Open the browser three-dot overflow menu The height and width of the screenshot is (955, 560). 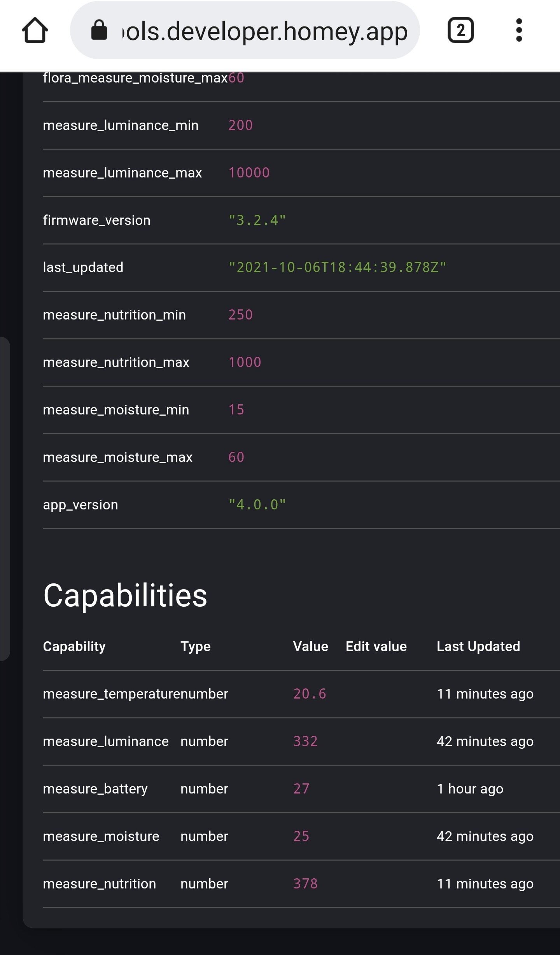tap(519, 30)
